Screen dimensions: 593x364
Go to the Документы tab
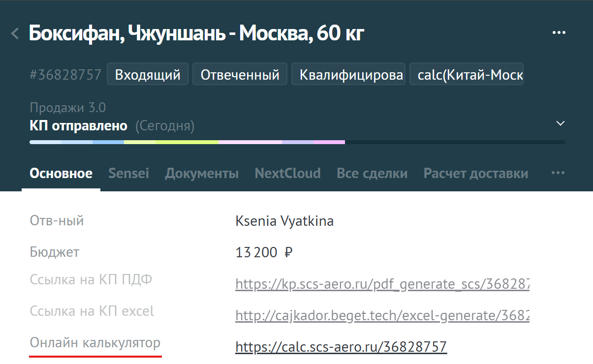[202, 173]
